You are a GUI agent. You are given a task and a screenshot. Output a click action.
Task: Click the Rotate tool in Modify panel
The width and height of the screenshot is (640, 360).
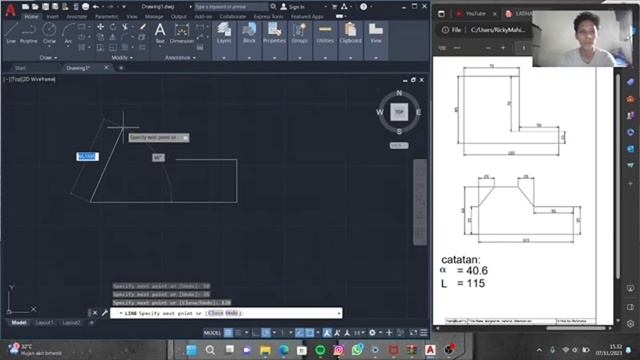[113, 27]
